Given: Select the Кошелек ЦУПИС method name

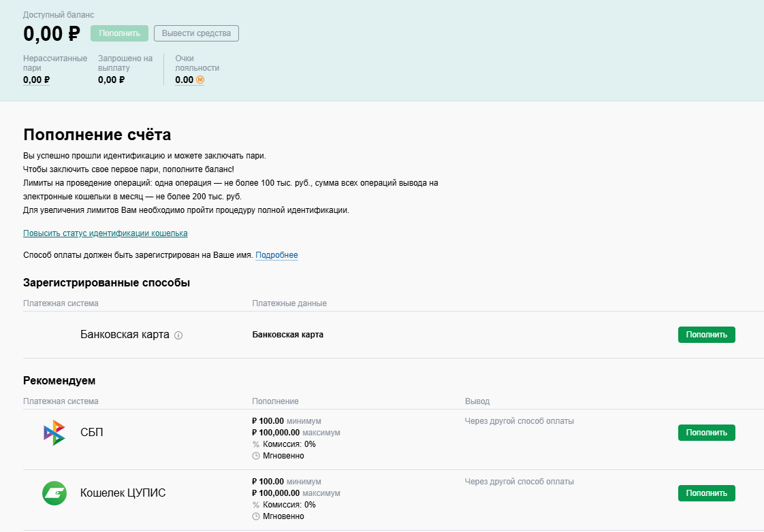Looking at the screenshot, I should [x=123, y=493].
